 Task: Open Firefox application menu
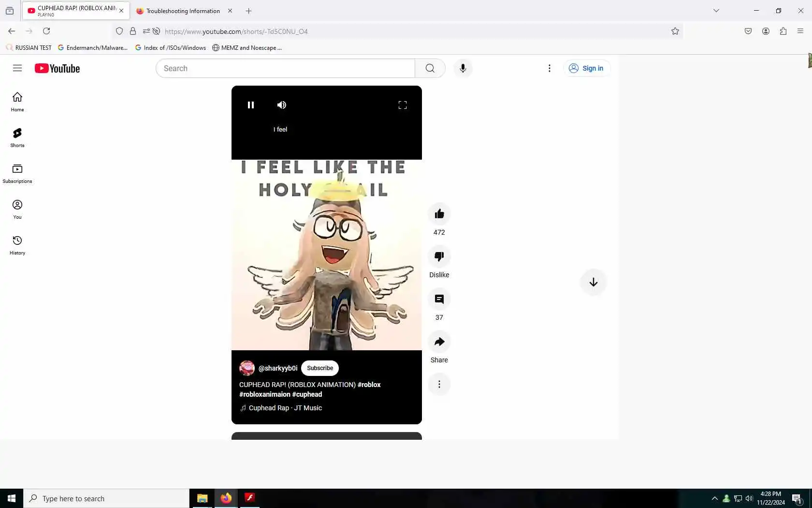tap(800, 31)
